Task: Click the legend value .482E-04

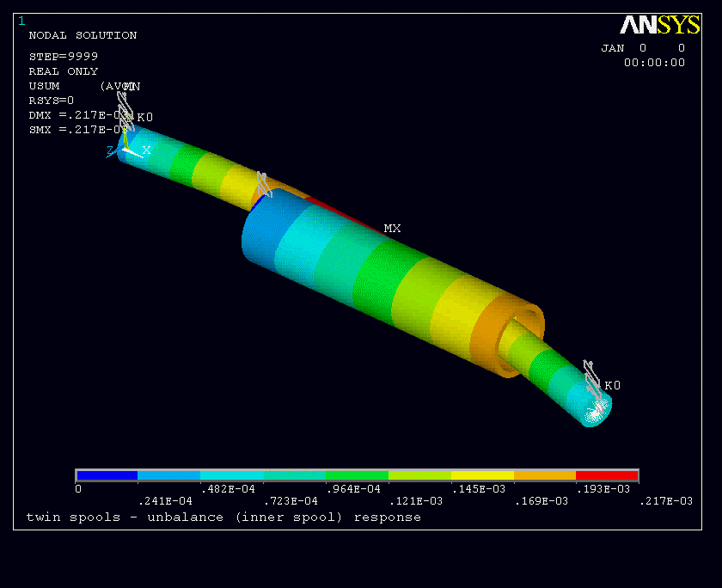Action: point(228,489)
